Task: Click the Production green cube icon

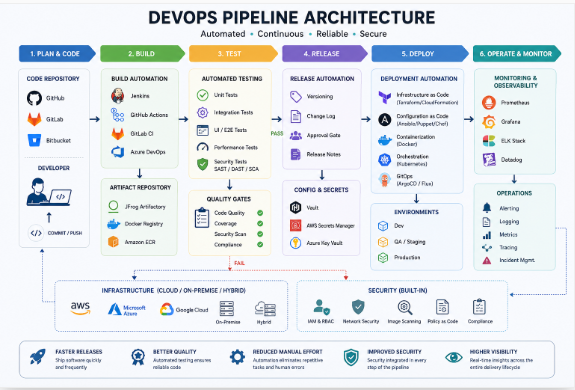Action: click(383, 258)
